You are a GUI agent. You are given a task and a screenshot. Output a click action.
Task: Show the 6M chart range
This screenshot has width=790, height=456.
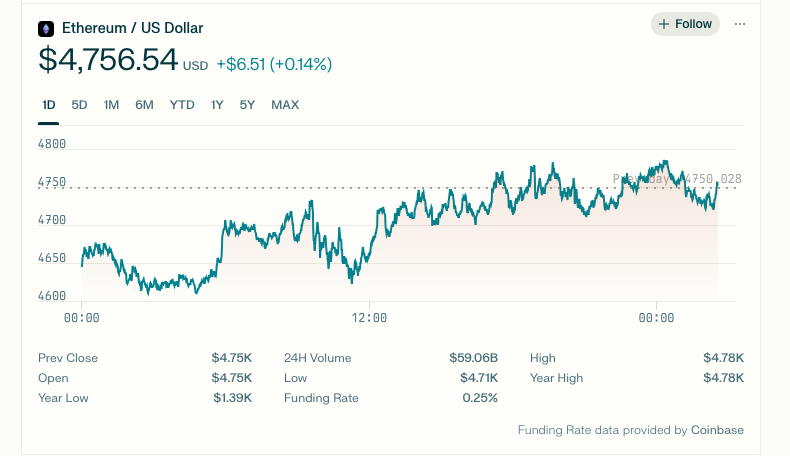tap(144, 105)
